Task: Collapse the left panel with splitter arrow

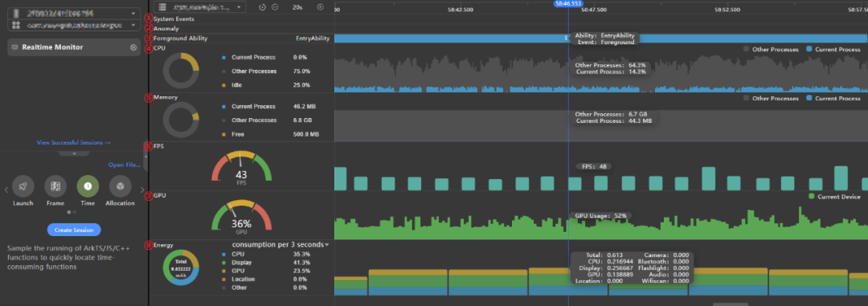Action: pyautogui.click(x=145, y=157)
